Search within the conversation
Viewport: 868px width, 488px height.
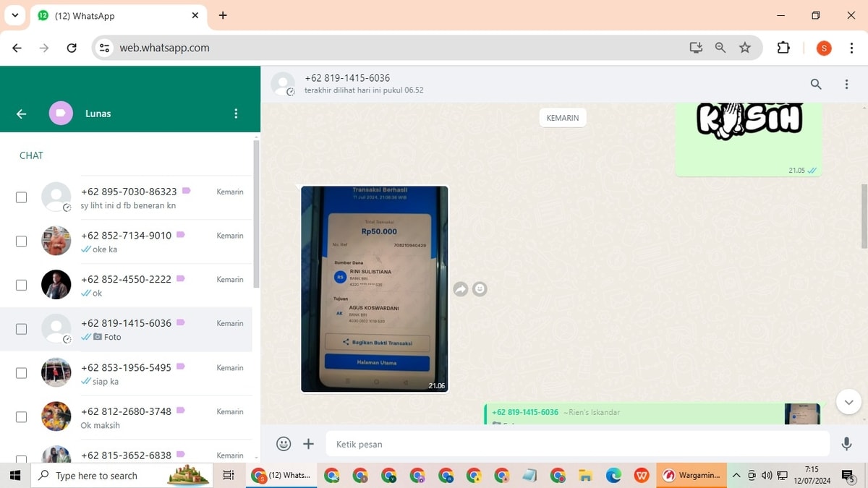pos(816,84)
